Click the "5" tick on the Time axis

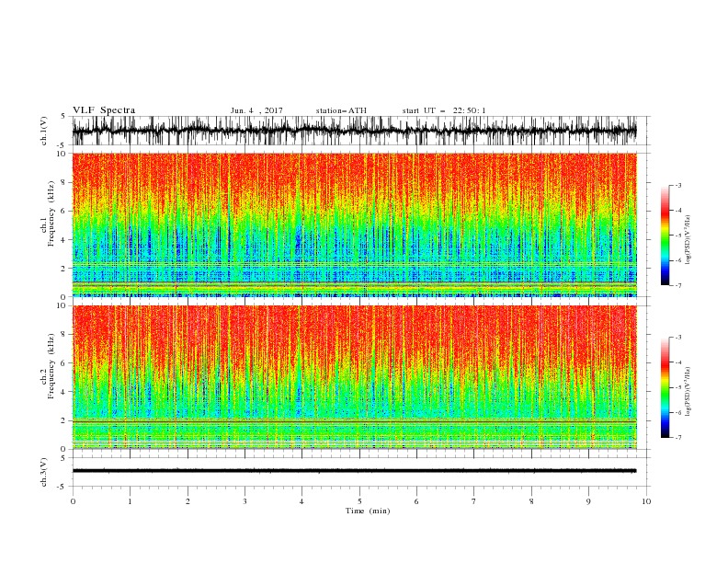click(359, 501)
